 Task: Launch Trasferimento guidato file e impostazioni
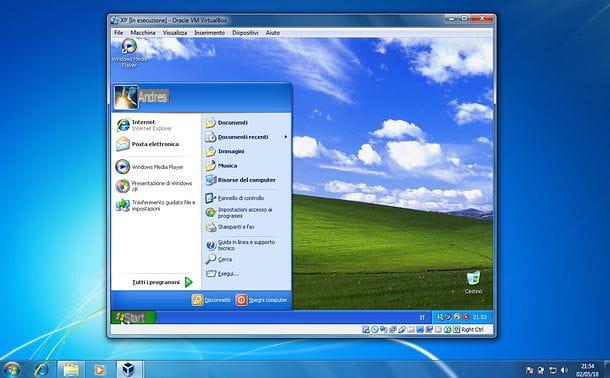click(x=156, y=205)
